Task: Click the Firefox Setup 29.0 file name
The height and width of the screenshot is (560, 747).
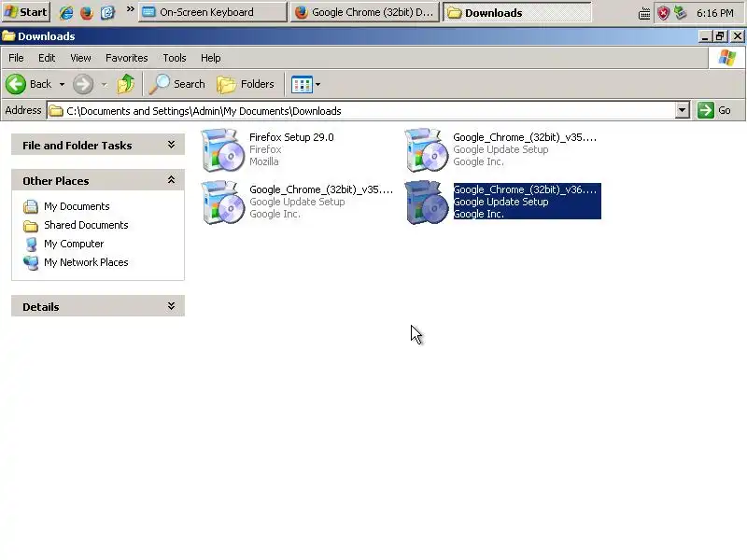Action: click(x=291, y=137)
